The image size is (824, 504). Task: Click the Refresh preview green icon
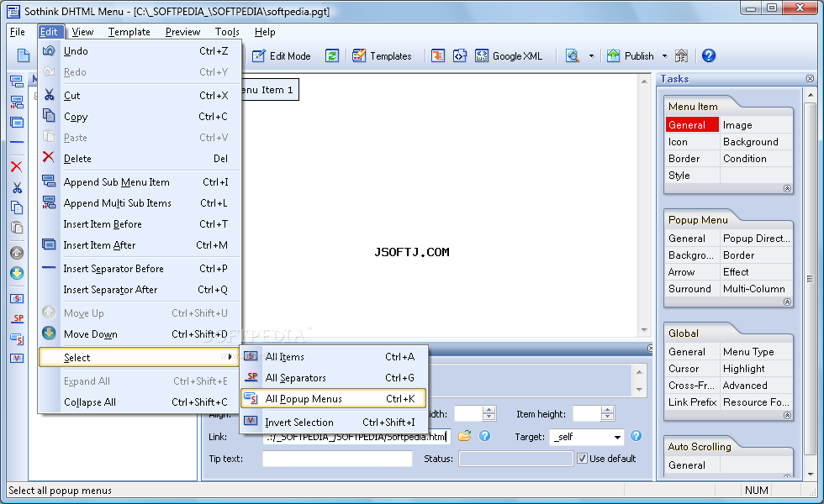332,55
